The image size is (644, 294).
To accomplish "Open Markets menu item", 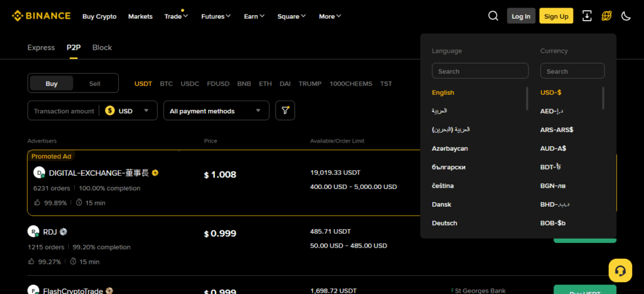I will pos(140,16).
